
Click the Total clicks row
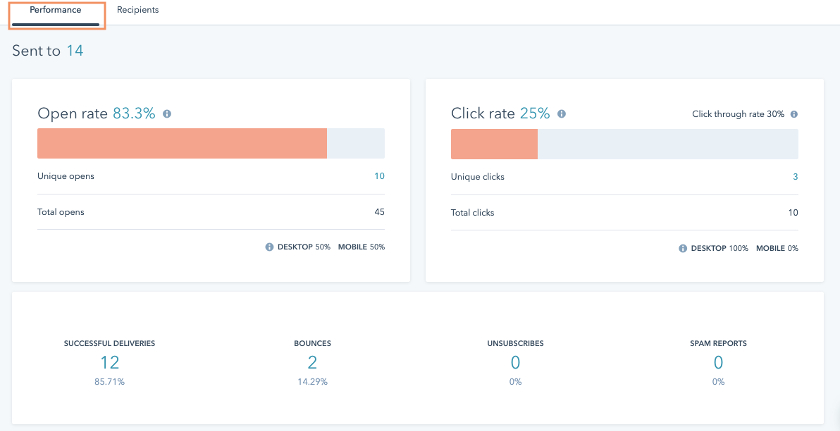click(x=625, y=213)
